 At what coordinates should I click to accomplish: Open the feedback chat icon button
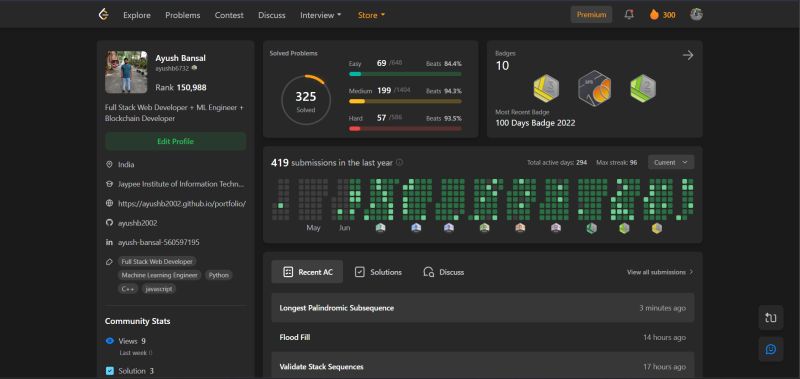770,349
